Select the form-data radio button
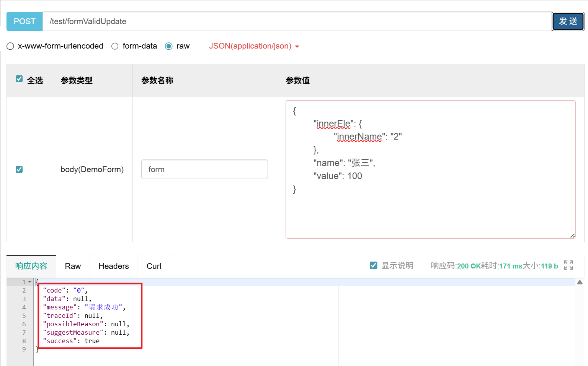 click(115, 46)
